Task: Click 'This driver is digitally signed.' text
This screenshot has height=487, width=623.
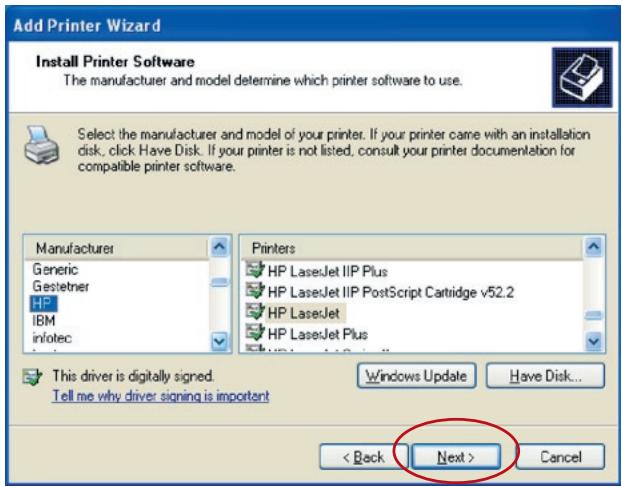Action: (133, 376)
